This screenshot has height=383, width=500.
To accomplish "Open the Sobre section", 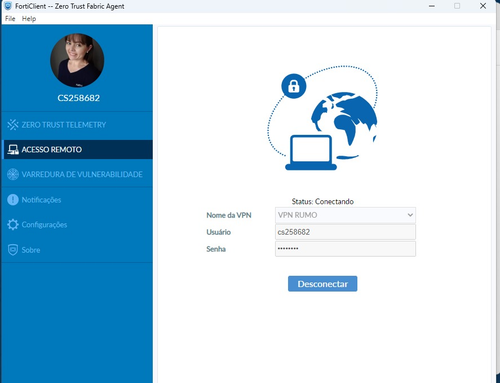I will tap(77, 250).
